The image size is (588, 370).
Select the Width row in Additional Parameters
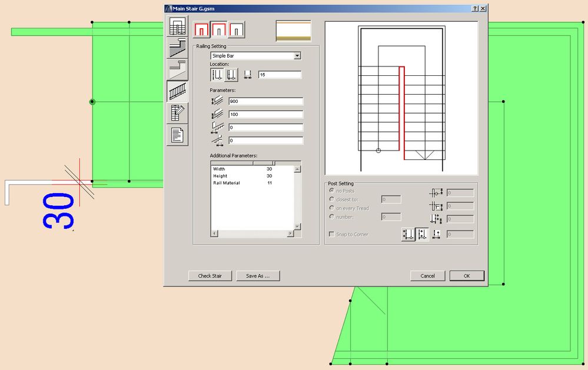click(252, 169)
